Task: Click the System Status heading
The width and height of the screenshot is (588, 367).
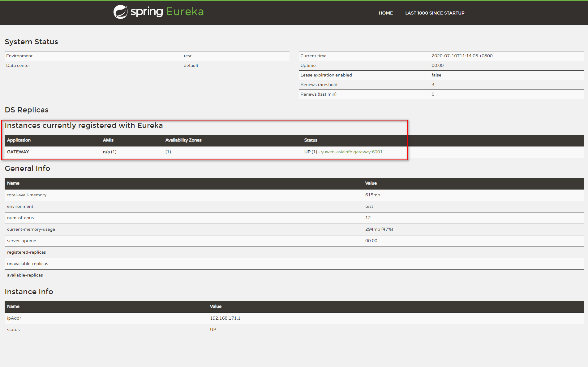Action: 32,42
